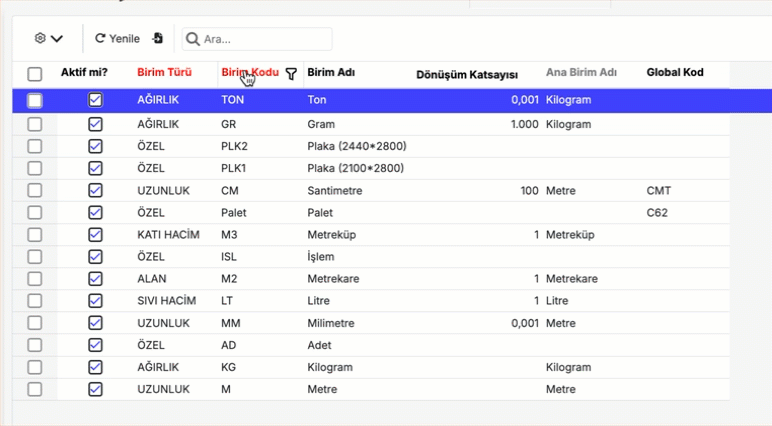Viewport: 772px width, 426px height.
Task: Expand the chevron next to the gear
Action: coord(57,39)
